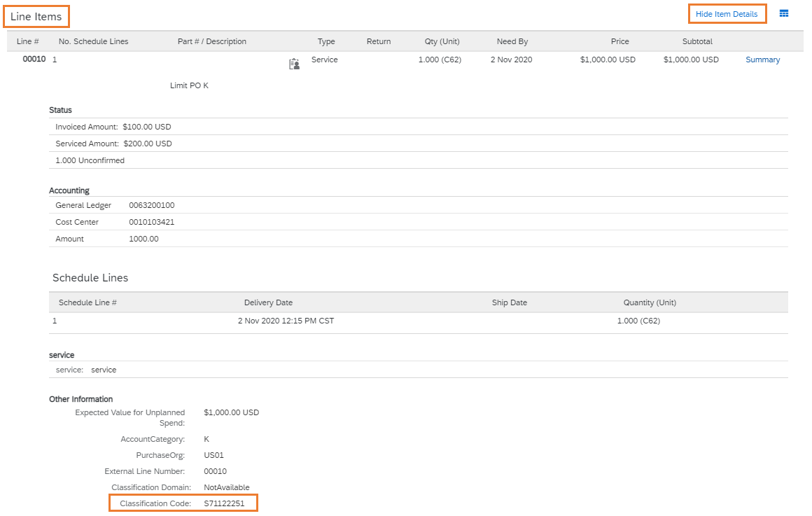
Task: Click the Other Information heading
Action: tap(80, 399)
